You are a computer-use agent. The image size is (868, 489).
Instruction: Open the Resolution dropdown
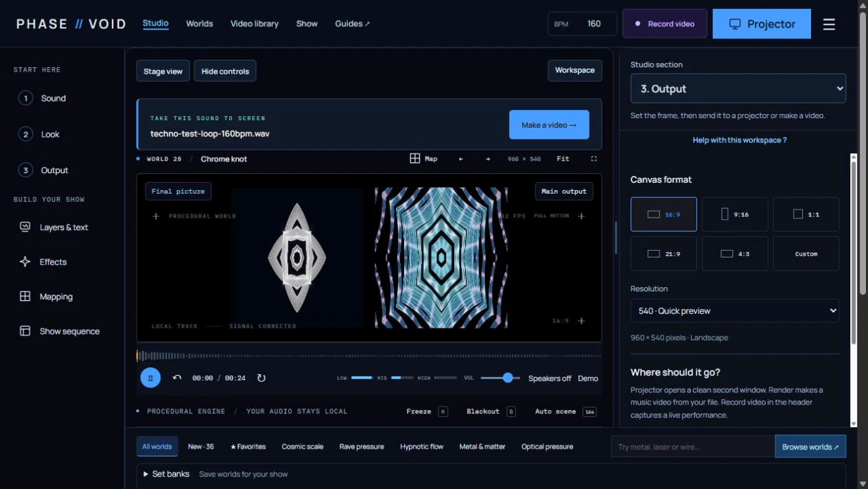[x=735, y=310]
